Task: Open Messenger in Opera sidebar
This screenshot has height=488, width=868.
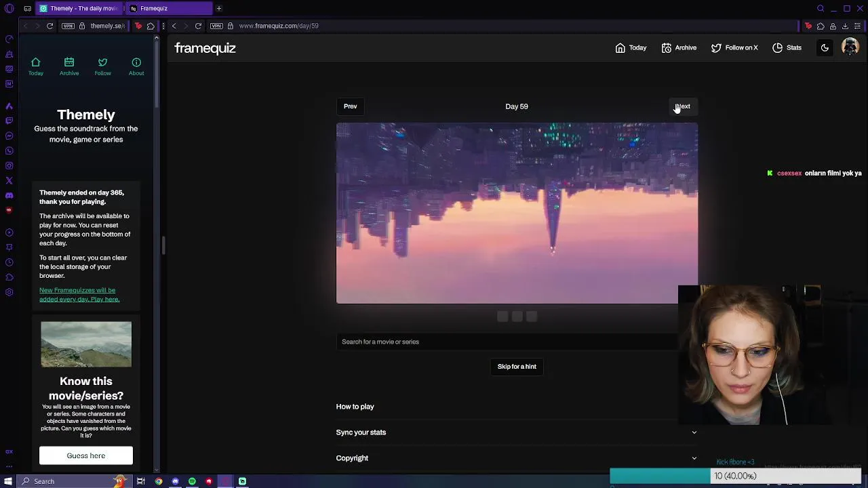Action: point(9,136)
